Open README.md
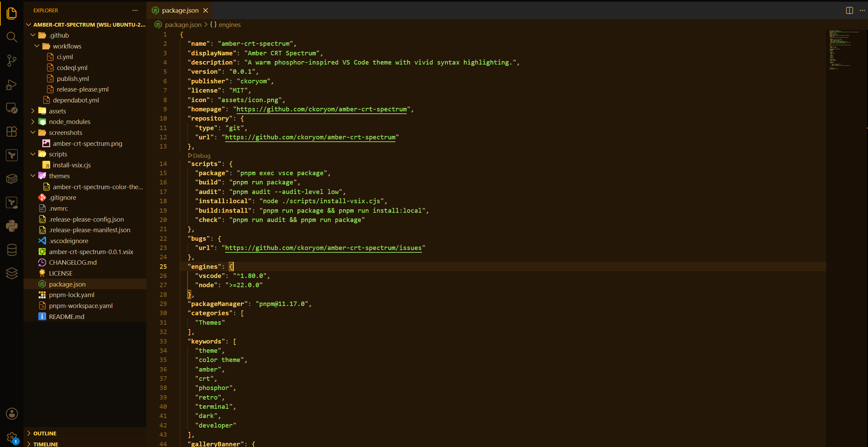Viewport: 868px width, 447px height. coord(85,317)
